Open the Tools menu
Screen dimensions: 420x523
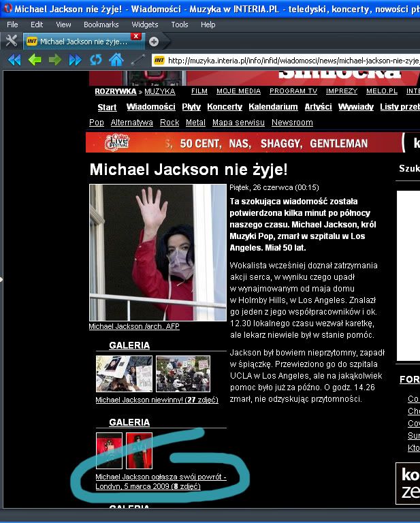point(179,25)
